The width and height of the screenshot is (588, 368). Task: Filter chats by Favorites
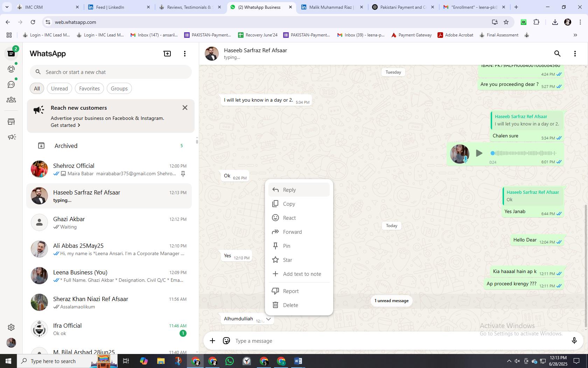[x=89, y=89]
